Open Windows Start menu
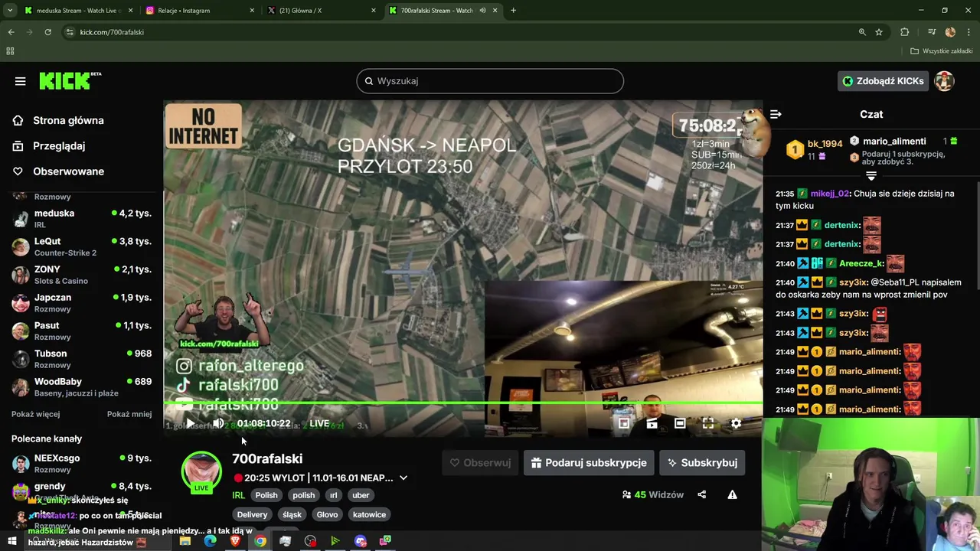980x551 pixels. tap(11, 541)
